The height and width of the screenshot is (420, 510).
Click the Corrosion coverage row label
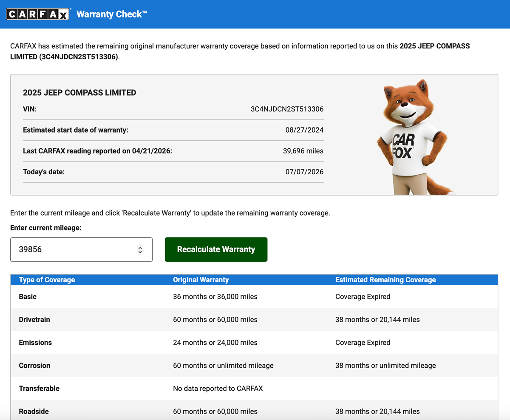(34, 366)
